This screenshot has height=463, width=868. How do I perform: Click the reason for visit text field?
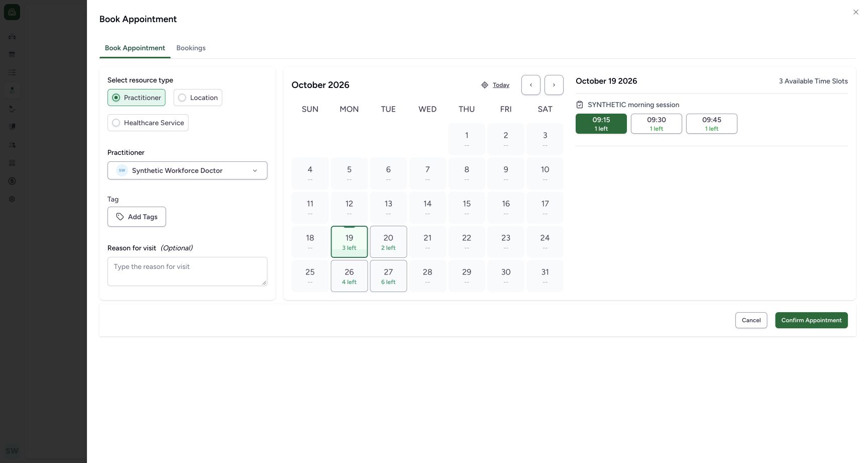tap(187, 271)
